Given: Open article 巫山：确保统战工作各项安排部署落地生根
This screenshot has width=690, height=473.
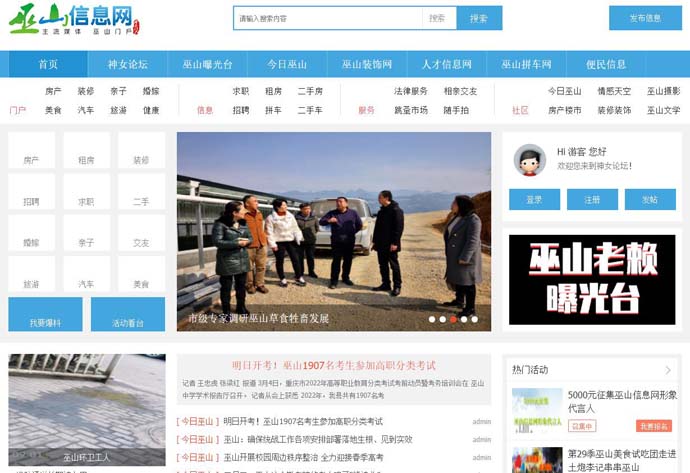Looking at the screenshot, I should 318,440.
